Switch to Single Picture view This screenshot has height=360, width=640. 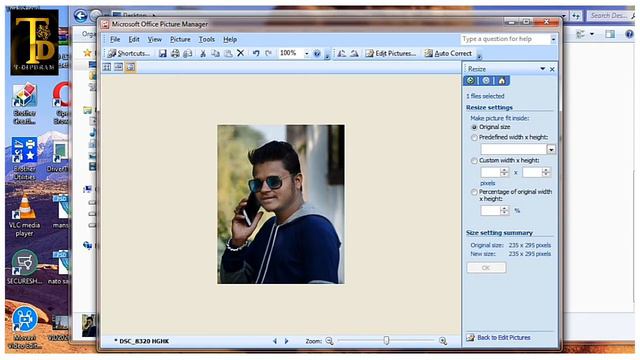click(130, 67)
